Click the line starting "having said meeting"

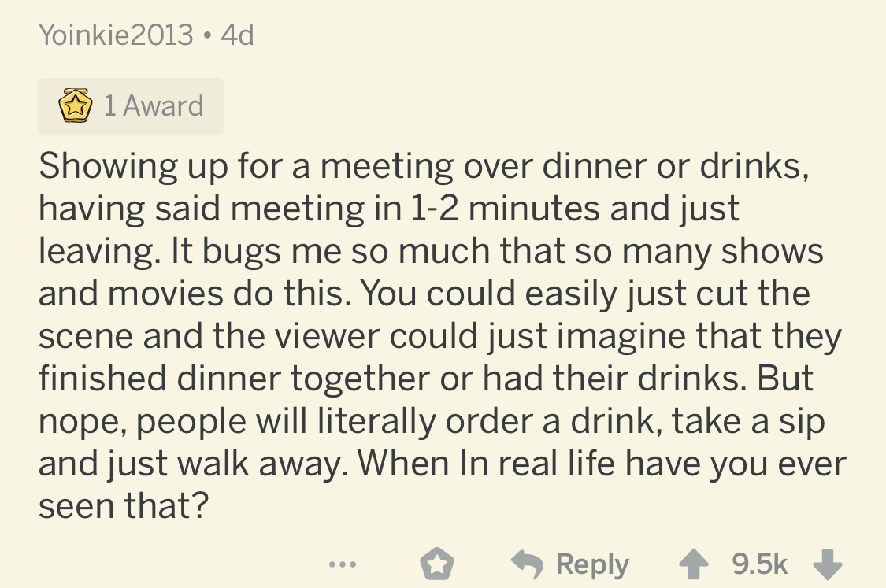click(389, 209)
